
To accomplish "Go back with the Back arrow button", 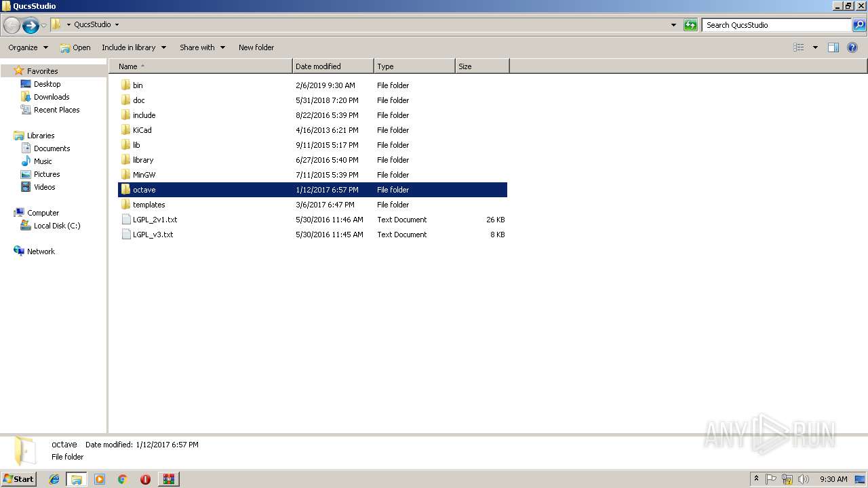I will [x=12, y=25].
